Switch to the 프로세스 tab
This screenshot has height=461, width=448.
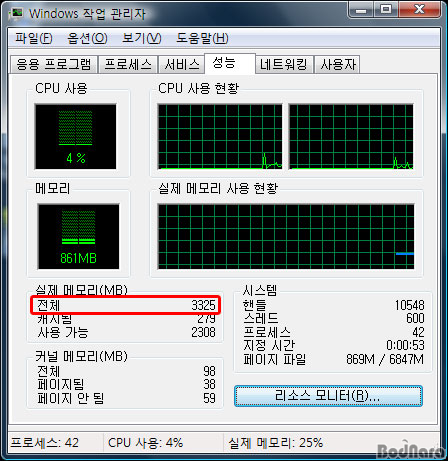point(128,64)
